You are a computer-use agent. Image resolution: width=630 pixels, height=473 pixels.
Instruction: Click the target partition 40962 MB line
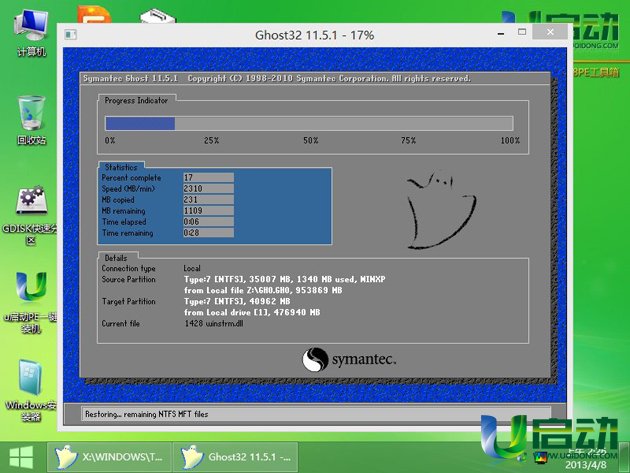tap(237, 301)
